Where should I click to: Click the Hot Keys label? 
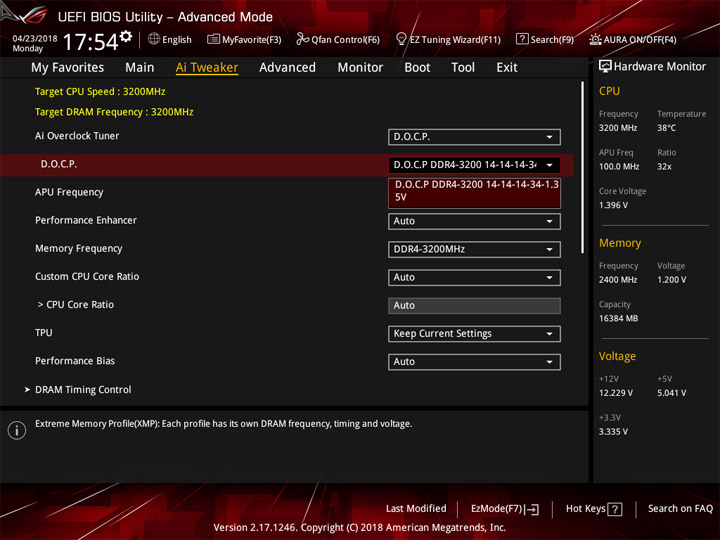click(585, 509)
